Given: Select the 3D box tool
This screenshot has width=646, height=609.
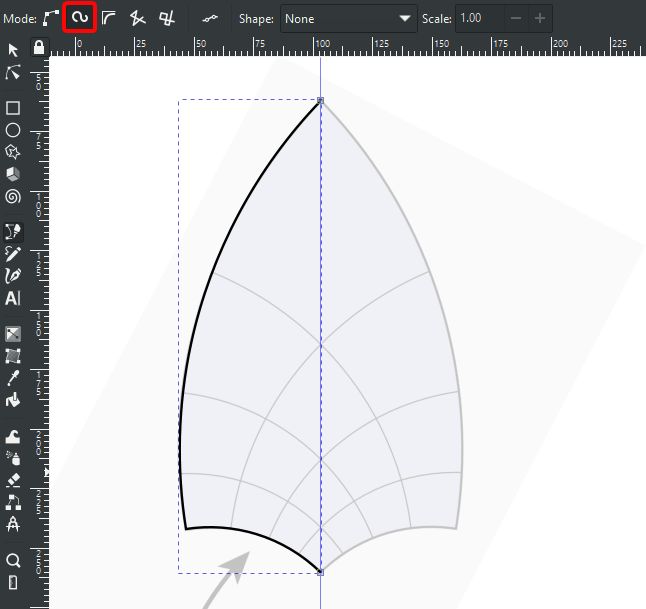Looking at the screenshot, I should (x=13, y=174).
